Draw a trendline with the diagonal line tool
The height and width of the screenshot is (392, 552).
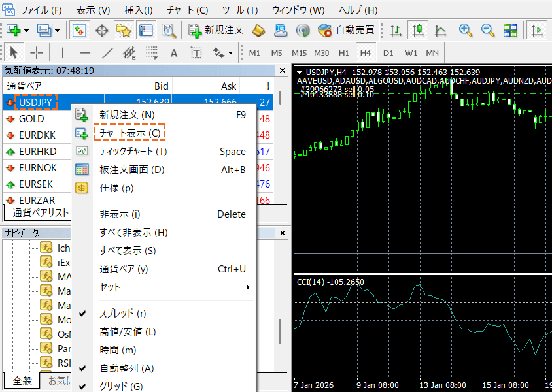coord(107,52)
